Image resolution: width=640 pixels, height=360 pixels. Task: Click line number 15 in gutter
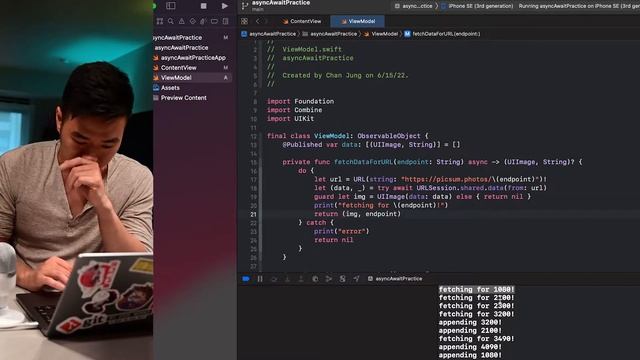click(x=253, y=162)
